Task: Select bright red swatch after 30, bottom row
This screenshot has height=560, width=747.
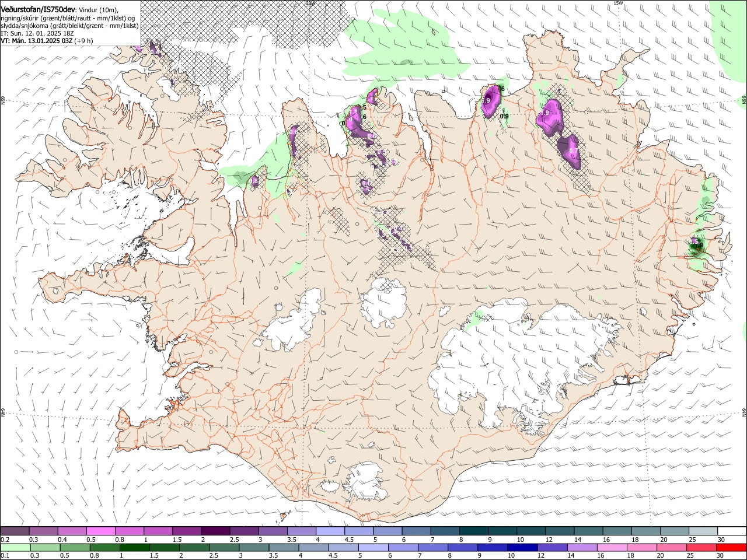Action: (732, 547)
